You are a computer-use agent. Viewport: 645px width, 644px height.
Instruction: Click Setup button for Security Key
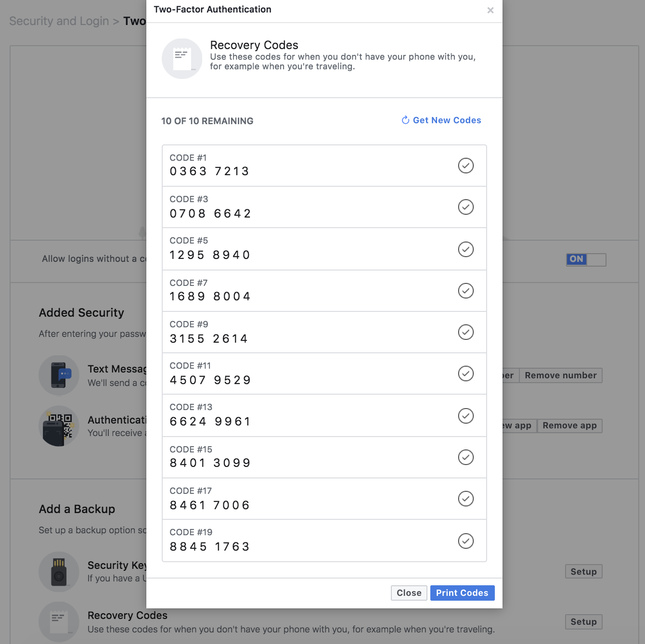click(583, 572)
